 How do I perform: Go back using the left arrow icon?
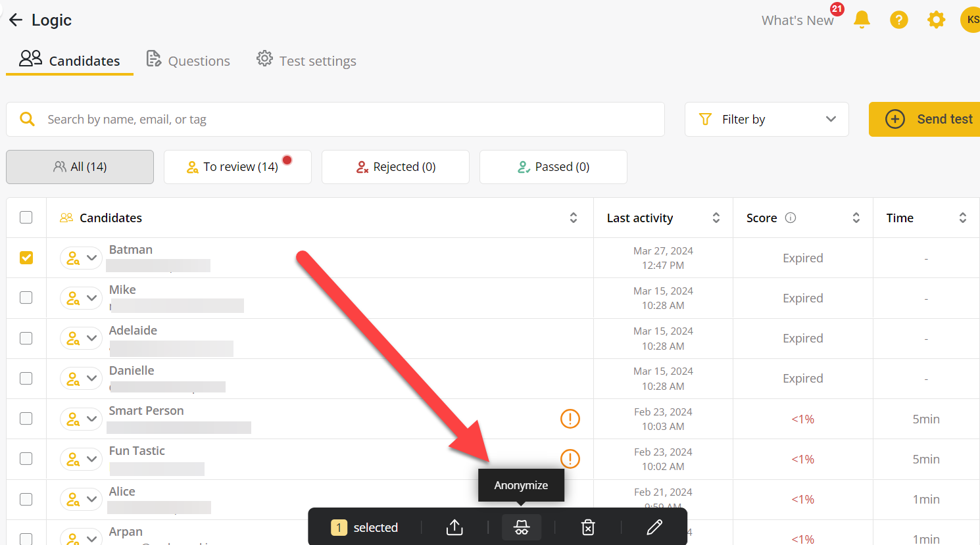tap(16, 20)
